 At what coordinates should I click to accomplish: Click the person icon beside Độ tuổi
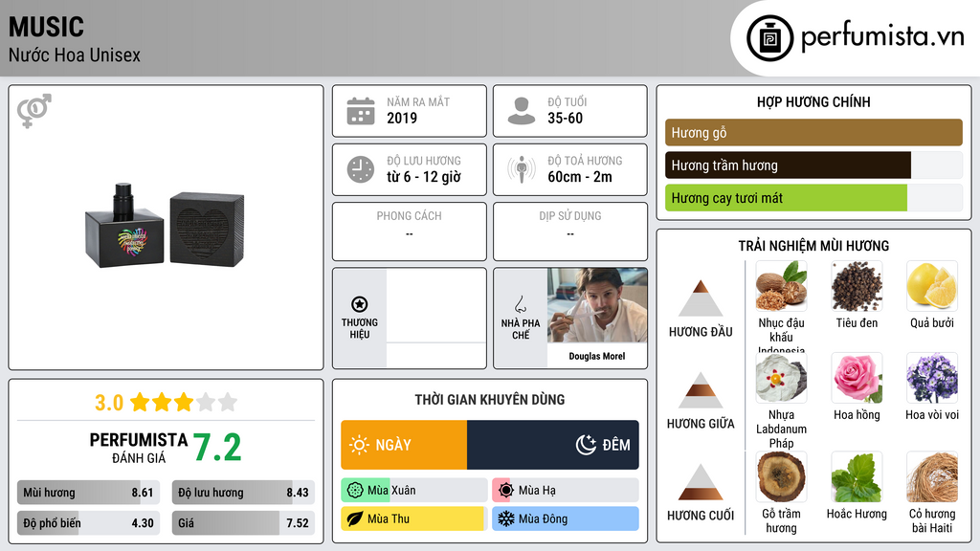coord(522,111)
